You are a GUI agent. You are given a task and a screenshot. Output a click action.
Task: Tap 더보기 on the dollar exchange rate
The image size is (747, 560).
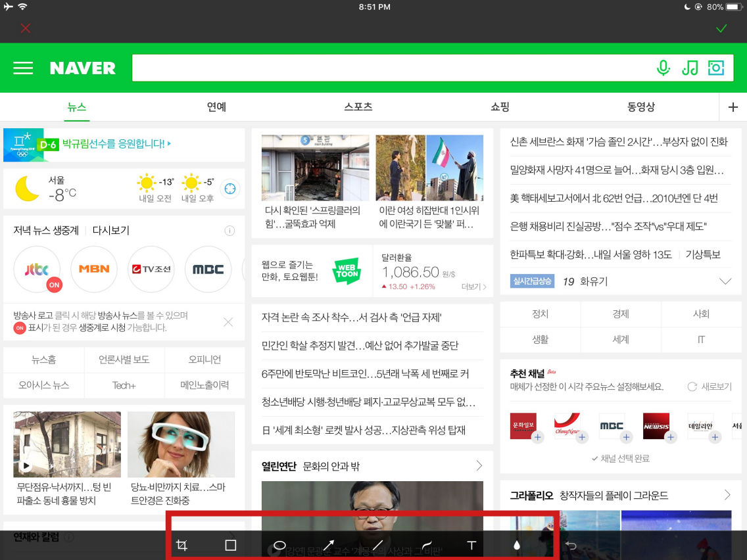(x=473, y=287)
